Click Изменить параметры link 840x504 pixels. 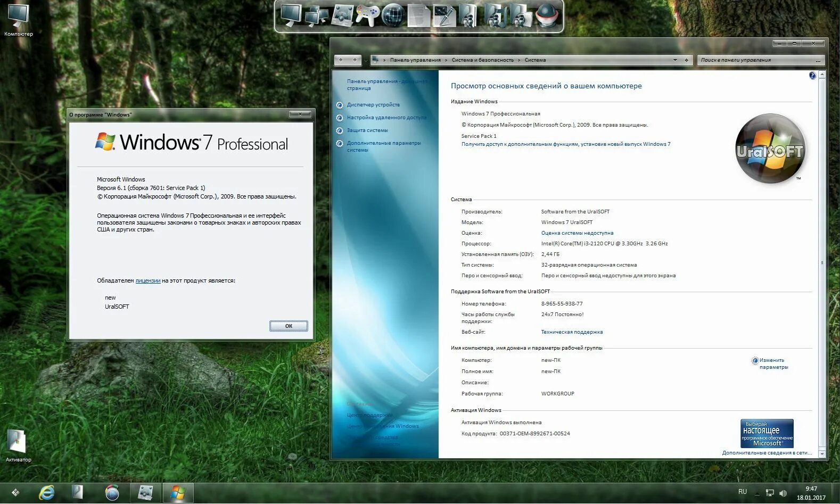(x=773, y=363)
